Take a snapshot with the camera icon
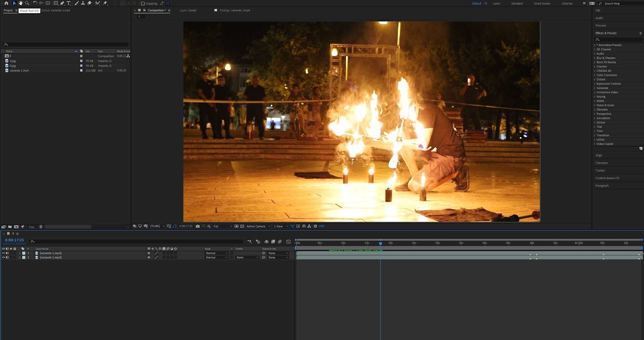644x340 pixels. tap(198, 226)
